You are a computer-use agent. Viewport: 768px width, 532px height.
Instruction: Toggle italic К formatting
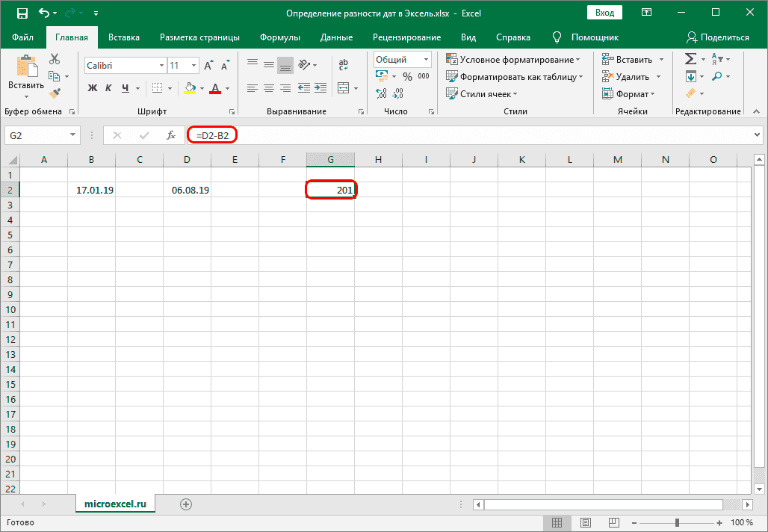coord(109,88)
